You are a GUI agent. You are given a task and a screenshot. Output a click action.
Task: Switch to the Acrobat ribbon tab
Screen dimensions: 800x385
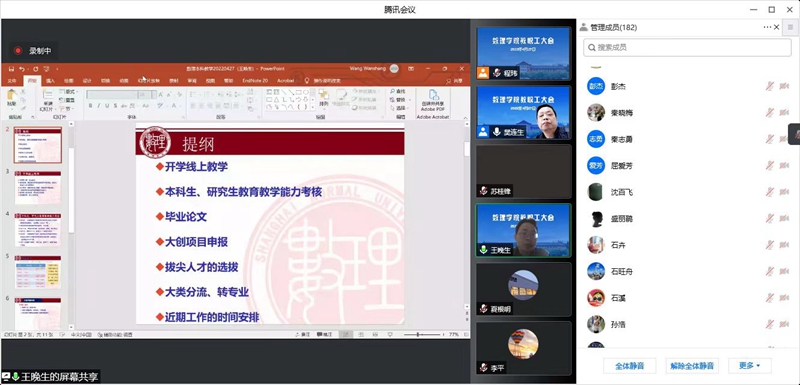[285, 81]
